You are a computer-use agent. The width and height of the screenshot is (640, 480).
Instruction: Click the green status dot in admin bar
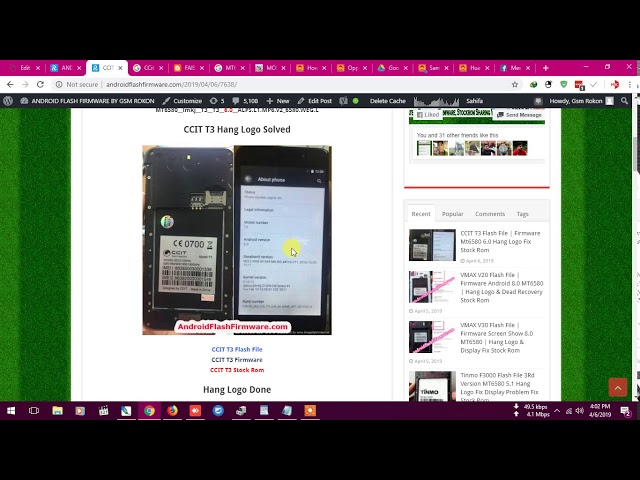point(356,101)
